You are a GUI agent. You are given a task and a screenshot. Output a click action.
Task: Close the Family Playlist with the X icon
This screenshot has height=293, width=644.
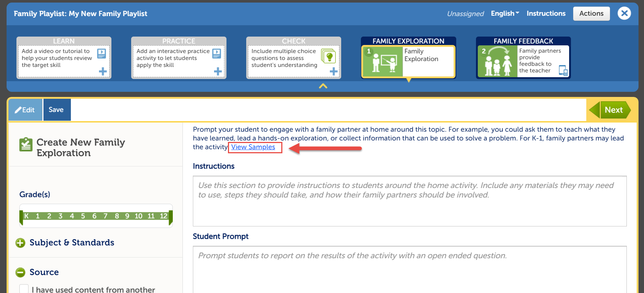click(x=624, y=14)
